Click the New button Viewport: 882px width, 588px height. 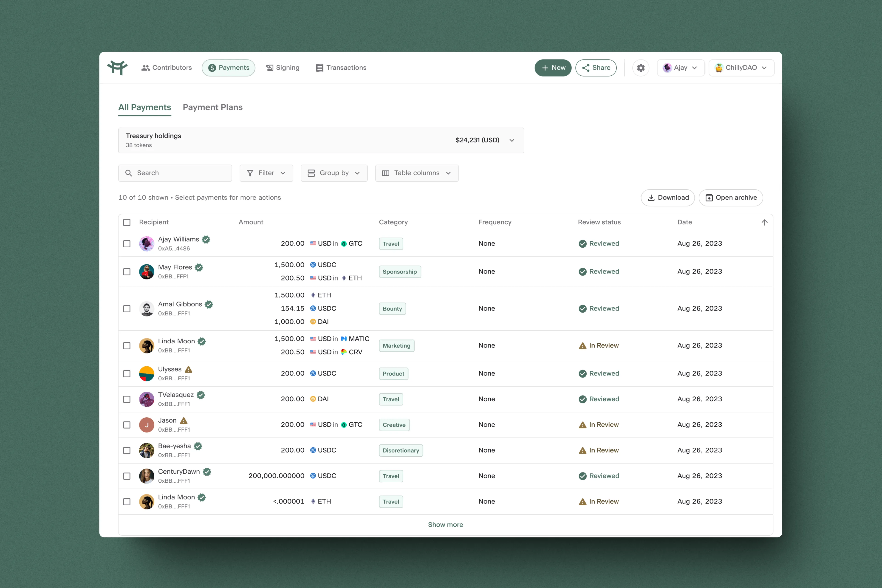click(553, 68)
